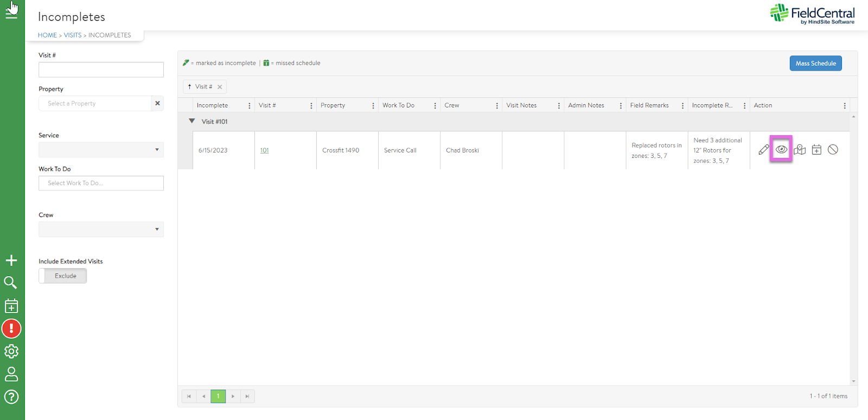Click the pencil edit icon for visit 101
The image size is (868, 420).
tap(763, 150)
